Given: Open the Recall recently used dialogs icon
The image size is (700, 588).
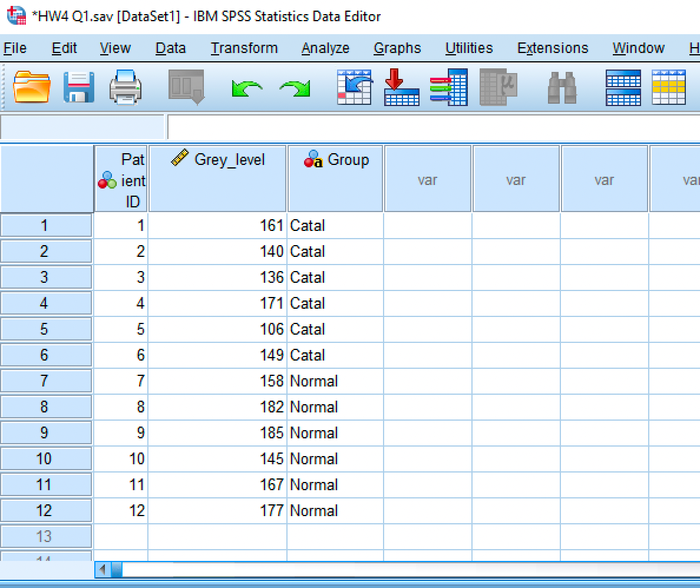Looking at the screenshot, I should coord(187,87).
